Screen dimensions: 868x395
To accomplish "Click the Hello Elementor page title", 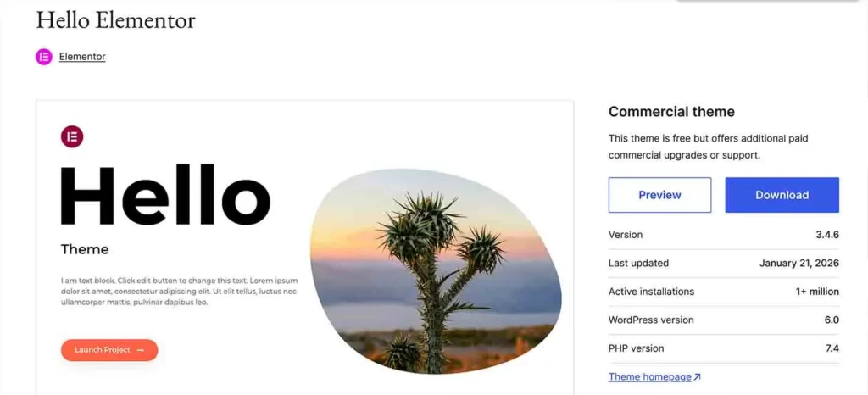I will coord(115,20).
